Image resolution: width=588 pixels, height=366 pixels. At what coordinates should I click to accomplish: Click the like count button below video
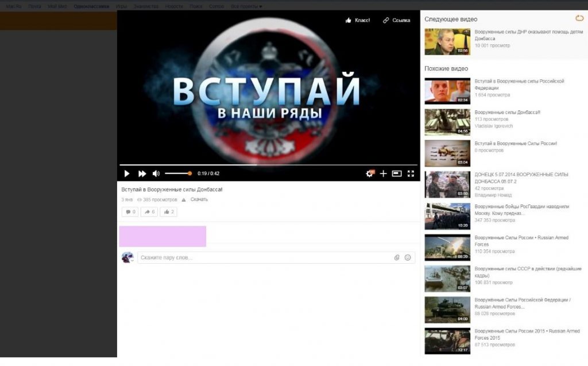[168, 211]
